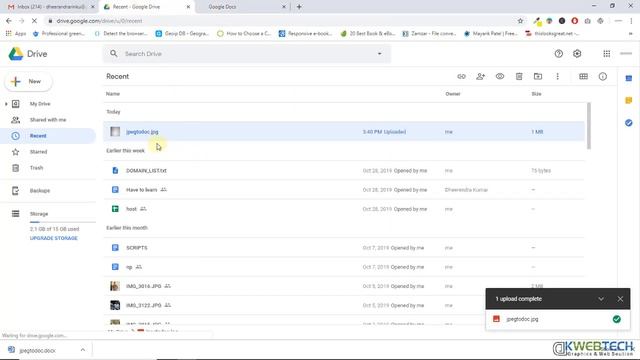Open the Tasks side panel icon
The image size is (640, 360).
pos(629,122)
